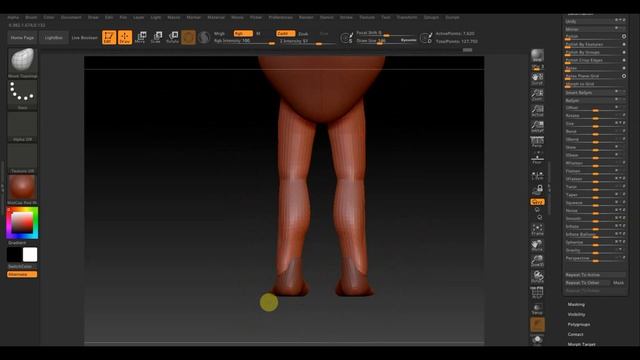The width and height of the screenshot is (640, 360).
Task: Open LightBox
Action: pyautogui.click(x=53, y=38)
